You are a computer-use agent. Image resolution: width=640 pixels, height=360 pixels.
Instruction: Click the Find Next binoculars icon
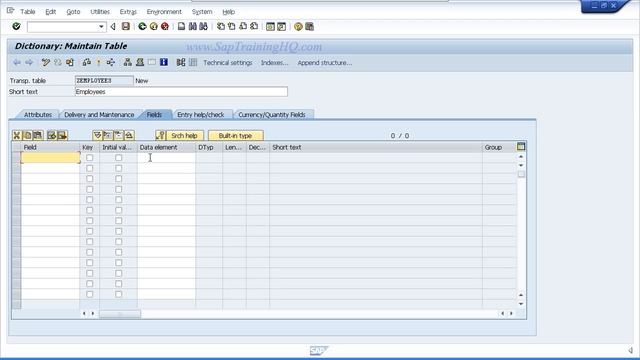tap(203, 27)
